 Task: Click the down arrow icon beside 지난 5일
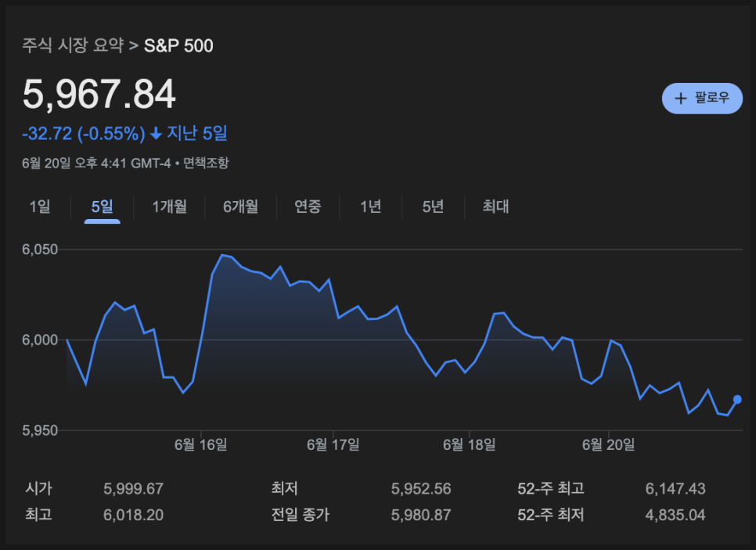tap(156, 133)
